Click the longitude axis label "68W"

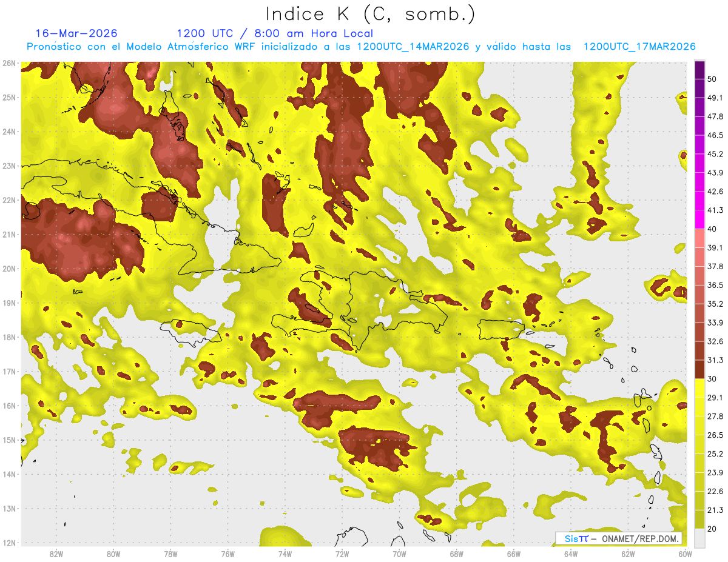(457, 554)
